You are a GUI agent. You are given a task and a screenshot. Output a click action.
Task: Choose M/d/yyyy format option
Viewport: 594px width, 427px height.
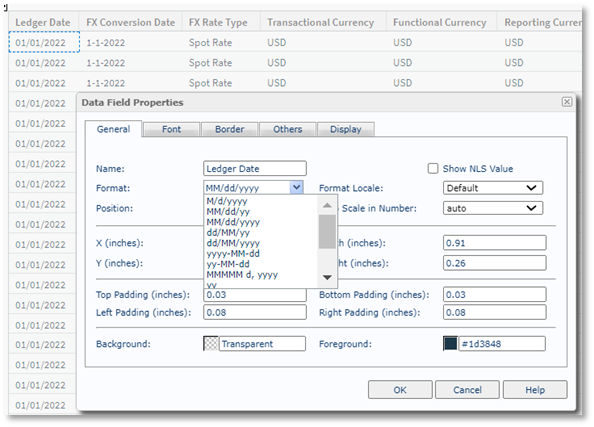point(227,201)
